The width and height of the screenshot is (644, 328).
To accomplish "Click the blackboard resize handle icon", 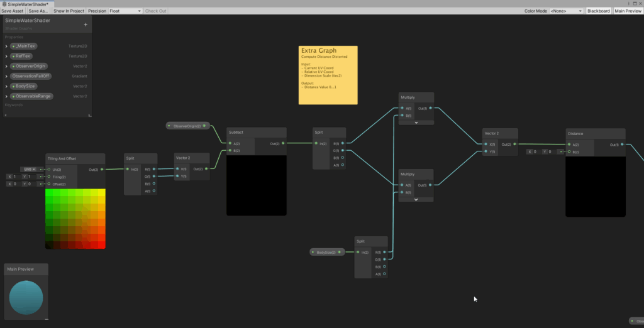I will coord(90,116).
